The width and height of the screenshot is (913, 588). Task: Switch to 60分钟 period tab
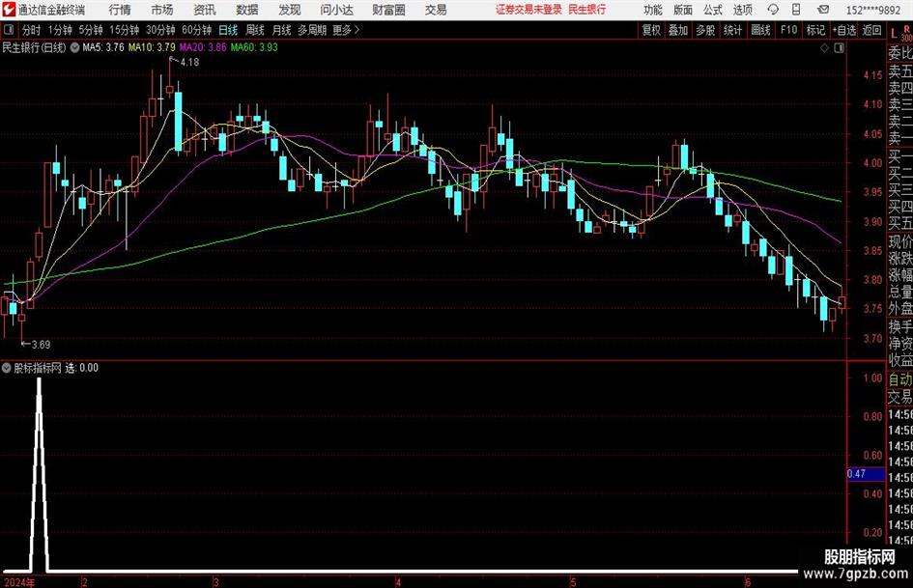[196, 30]
